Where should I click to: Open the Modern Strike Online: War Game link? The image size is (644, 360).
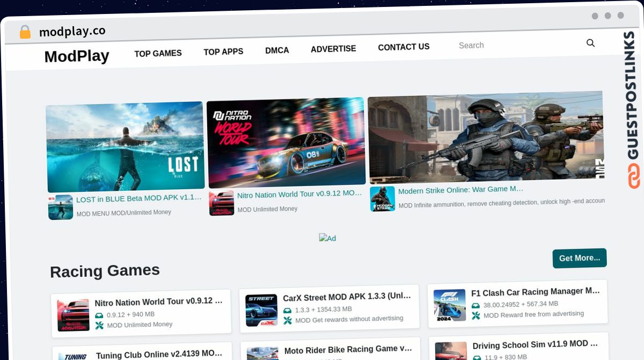460,190
